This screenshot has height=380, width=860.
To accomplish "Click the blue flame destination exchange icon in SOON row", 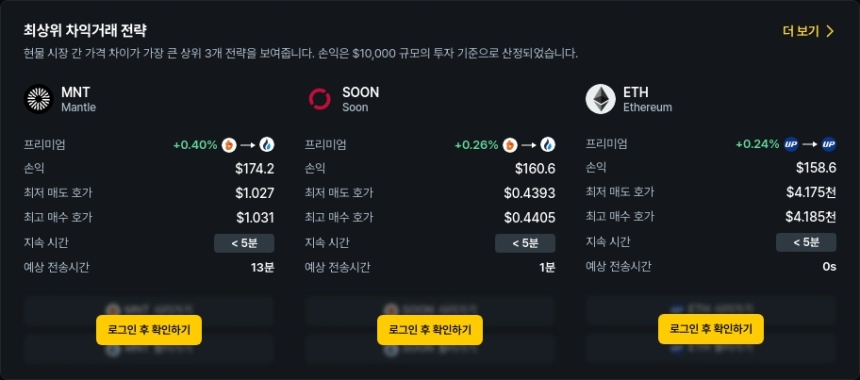I will point(548,145).
